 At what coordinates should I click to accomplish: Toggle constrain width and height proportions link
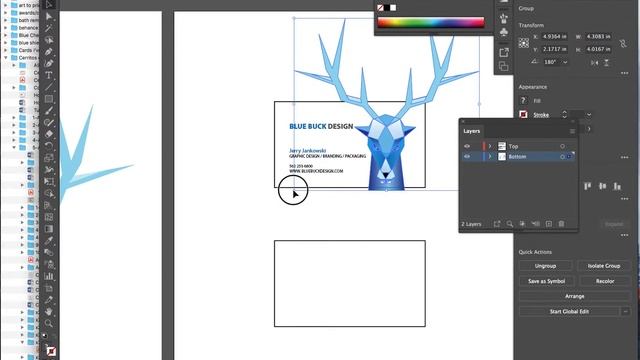[x=623, y=44]
